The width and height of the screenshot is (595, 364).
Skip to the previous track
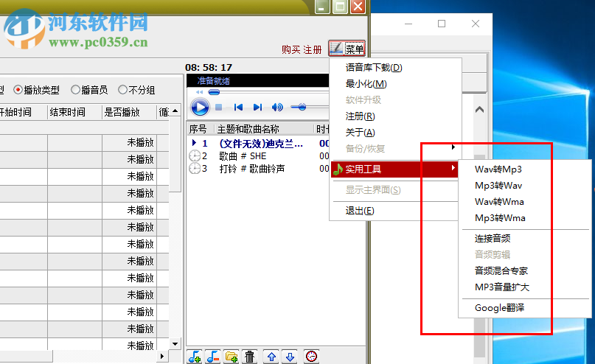(238, 108)
